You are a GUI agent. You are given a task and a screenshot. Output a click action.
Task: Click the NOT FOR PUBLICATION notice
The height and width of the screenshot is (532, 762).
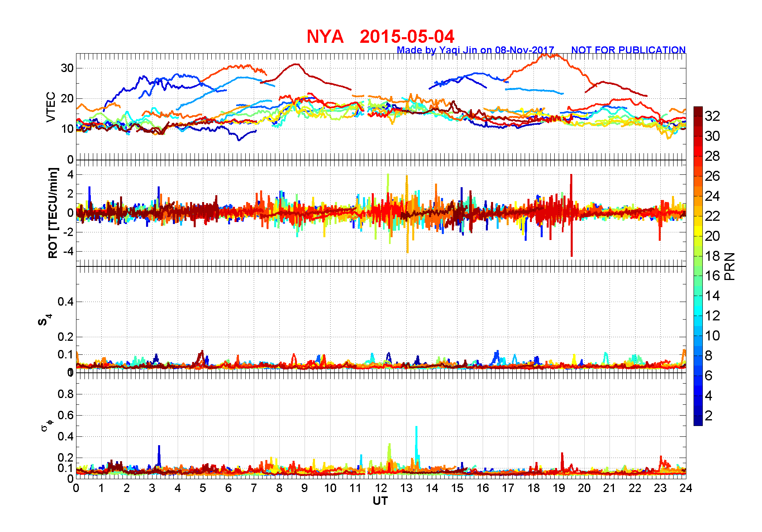[628, 50]
